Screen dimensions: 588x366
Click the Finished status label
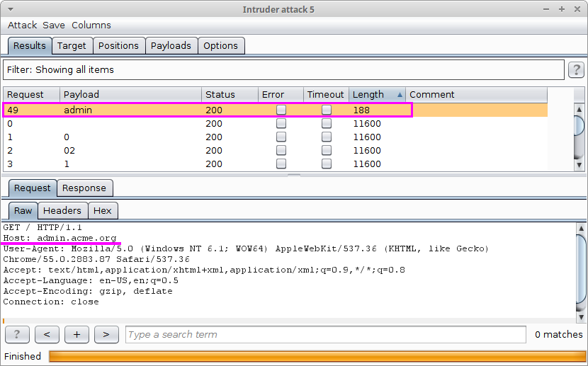coord(23,356)
